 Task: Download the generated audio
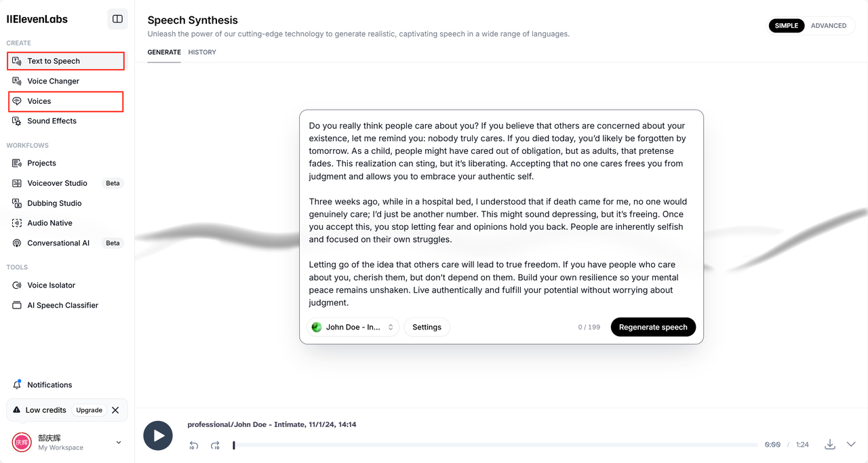pos(829,445)
